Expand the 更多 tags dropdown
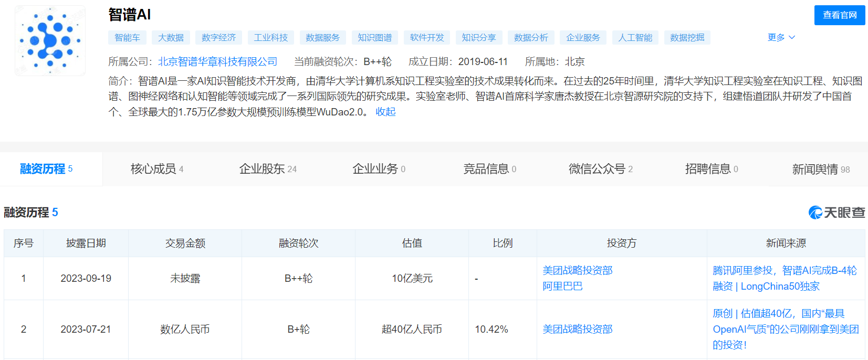 pos(781,37)
